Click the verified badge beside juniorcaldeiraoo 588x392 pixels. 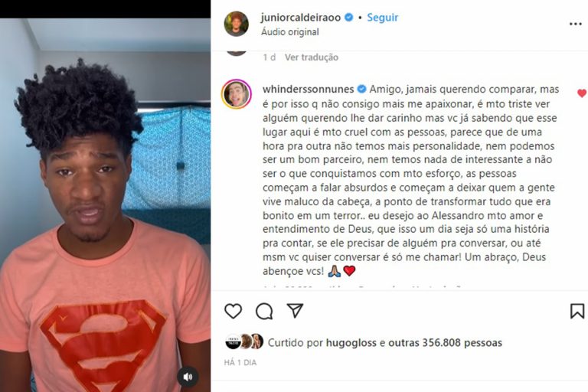click(x=349, y=18)
